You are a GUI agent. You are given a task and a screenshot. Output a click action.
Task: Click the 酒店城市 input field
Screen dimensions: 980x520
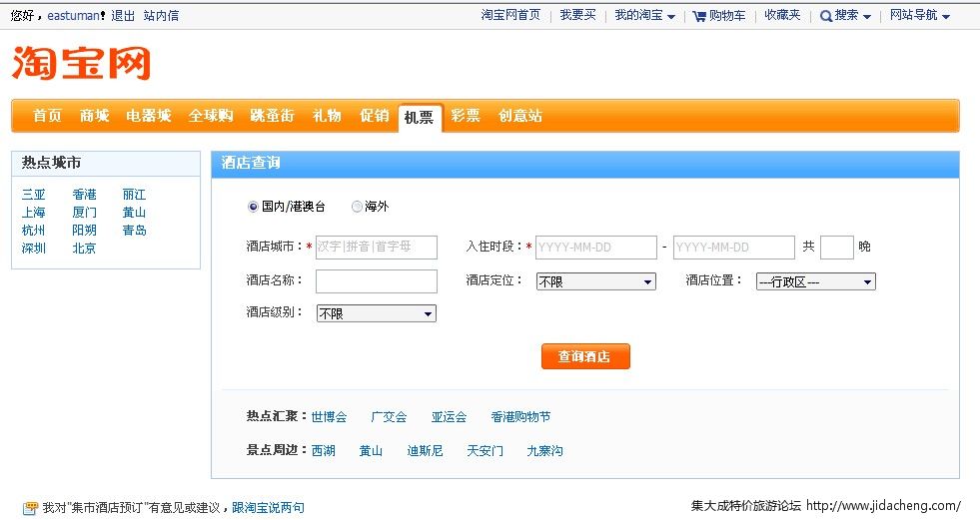377,247
